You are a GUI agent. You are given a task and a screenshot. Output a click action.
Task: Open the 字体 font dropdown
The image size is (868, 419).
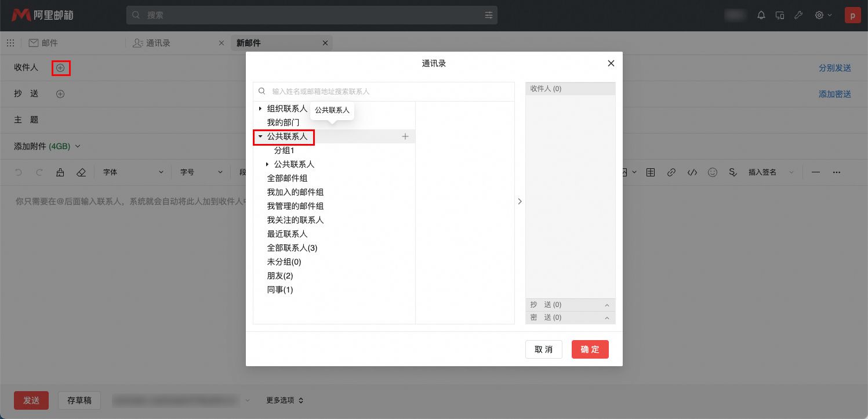pos(133,172)
